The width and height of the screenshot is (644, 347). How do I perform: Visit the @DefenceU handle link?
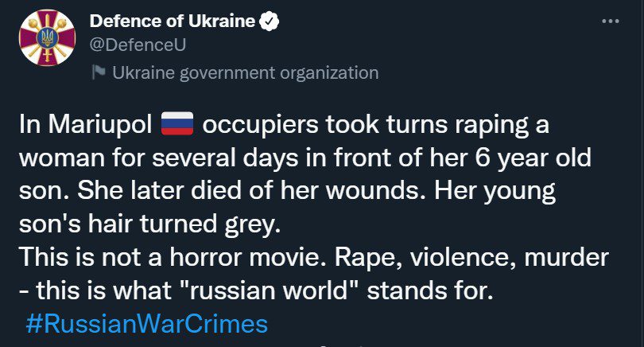[138, 45]
